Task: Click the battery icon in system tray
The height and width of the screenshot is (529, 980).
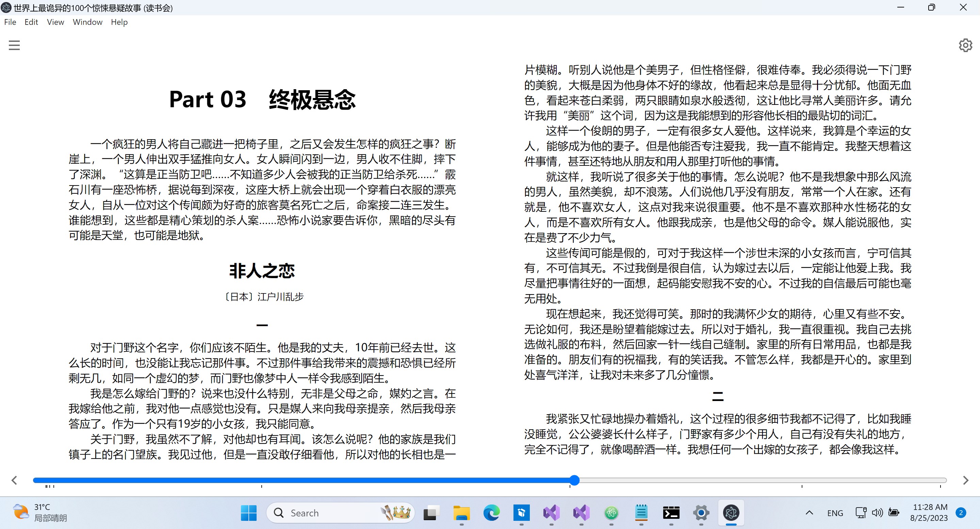Action: tap(893, 513)
